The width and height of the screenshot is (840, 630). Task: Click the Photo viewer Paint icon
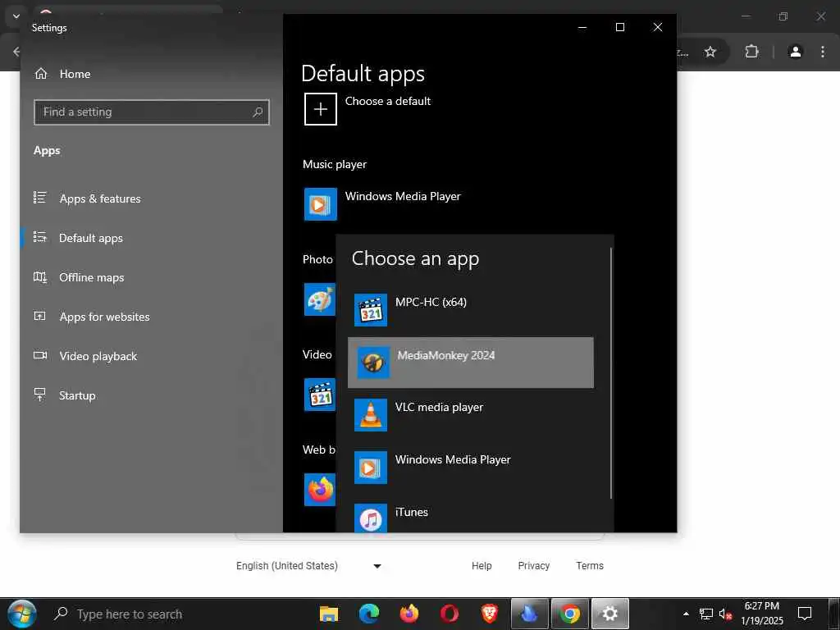tap(320, 299)
